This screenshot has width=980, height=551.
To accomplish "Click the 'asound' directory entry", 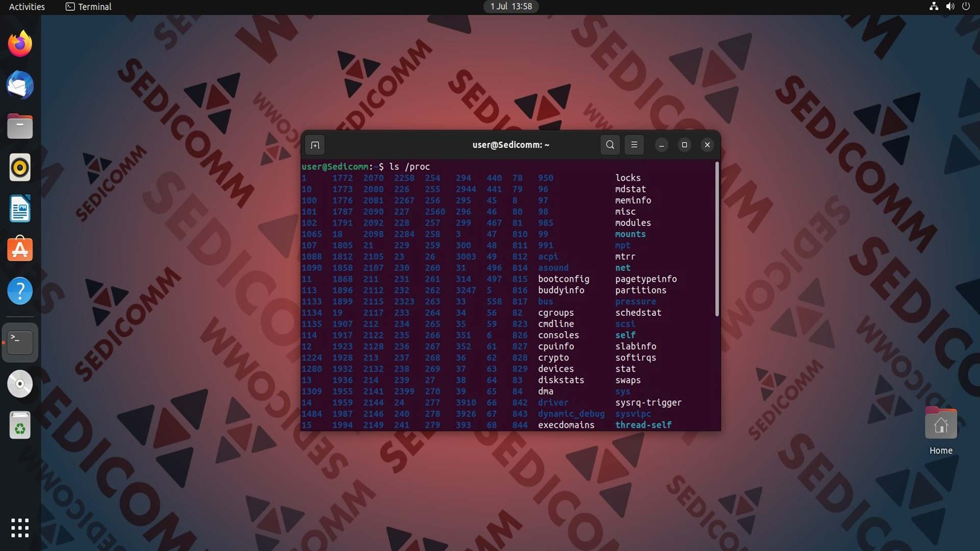I will tap(553, 268).
